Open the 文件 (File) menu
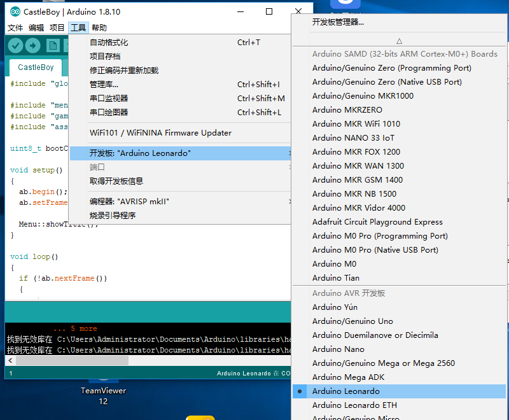 click(x=15, y=27)
